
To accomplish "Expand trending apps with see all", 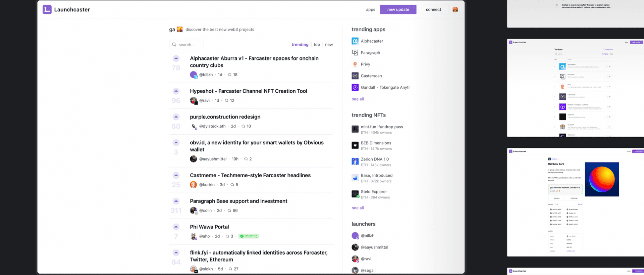I will pos(358,99).
